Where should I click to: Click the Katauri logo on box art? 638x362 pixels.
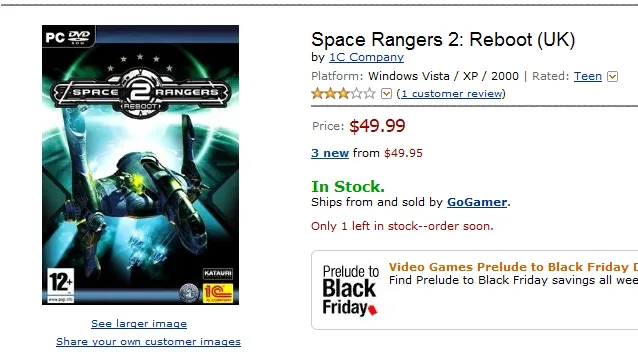[x=218, y=273]
